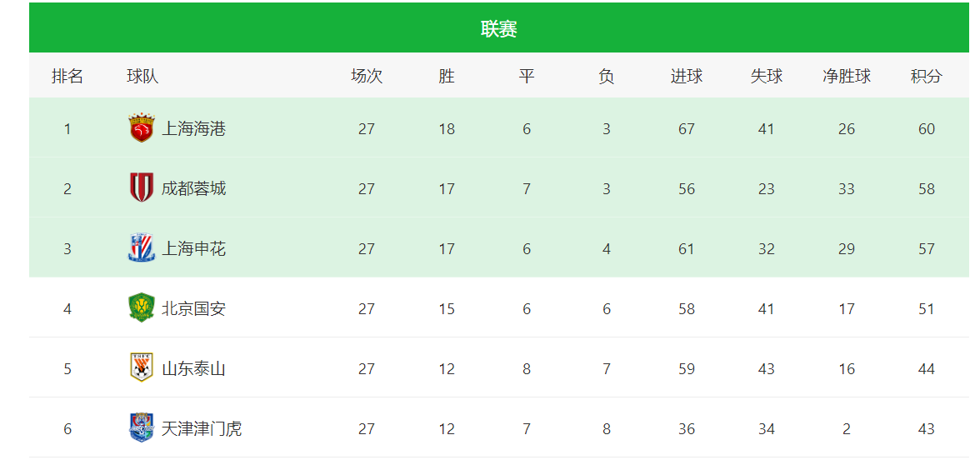Open the 上海海港 team name link
Viewport: 980px width, 465px height.
(193, 128)
